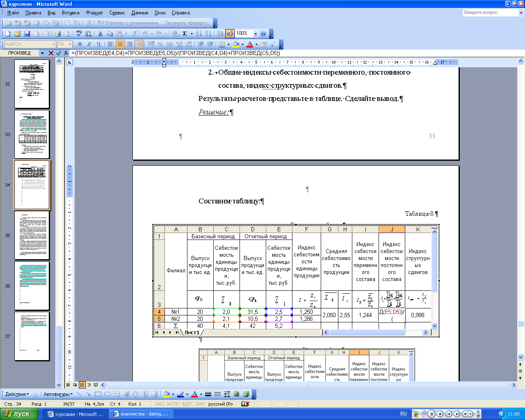Open Автофигуры menu dropdown
The width and height of the screenshot is (525, 420).
[x=58, y=394]
